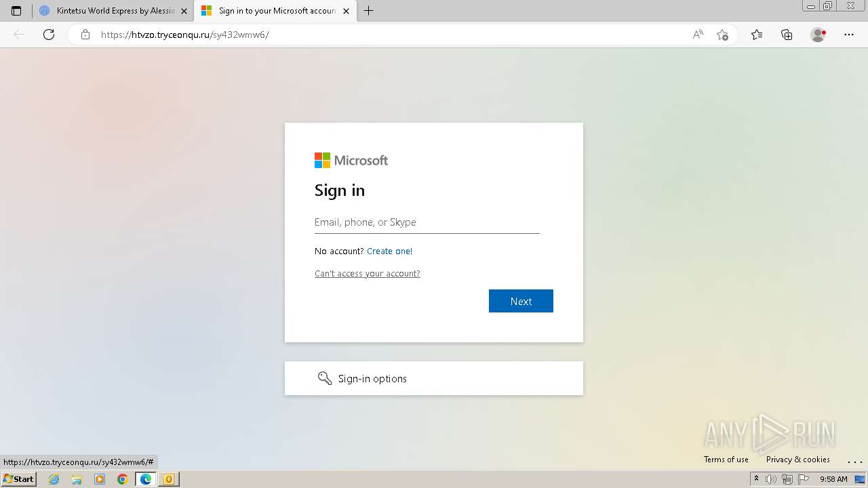View site security lock information
This screenshot has height=488, width=868.
coord(85,35)
